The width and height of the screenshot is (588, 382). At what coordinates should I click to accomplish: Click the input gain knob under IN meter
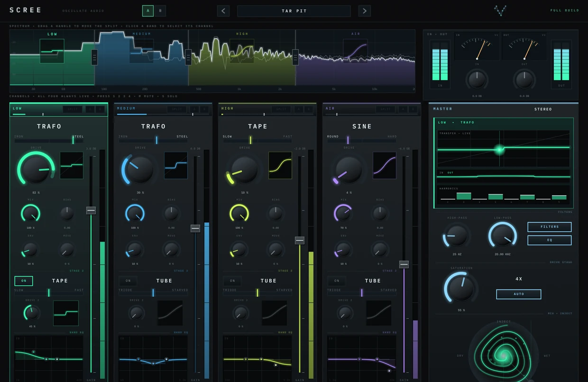pyautogui.click(x=477, y=80)
